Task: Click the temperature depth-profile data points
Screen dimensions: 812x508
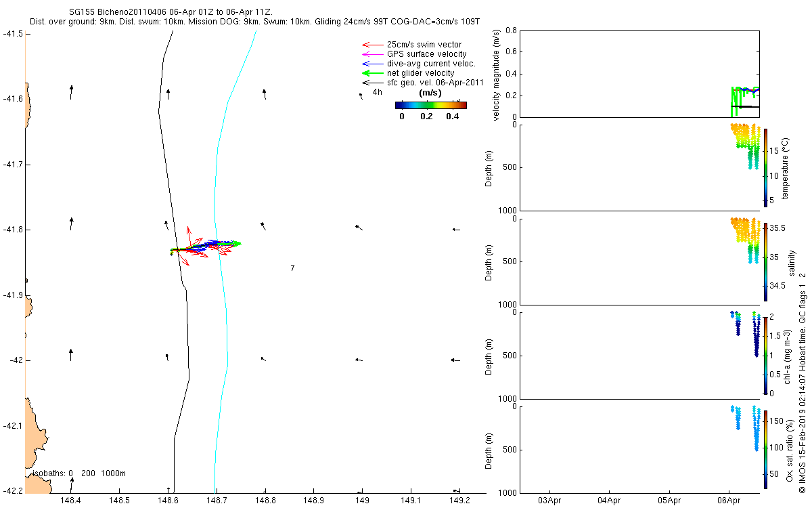Action: pyautogui.click(x=744, y=146)
